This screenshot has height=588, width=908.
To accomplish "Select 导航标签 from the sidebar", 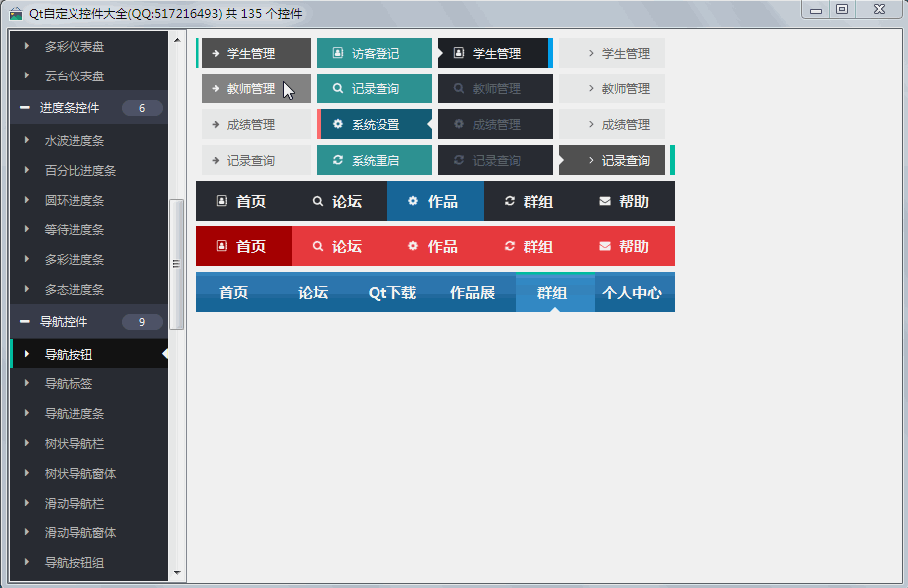I will pos(69,384).
